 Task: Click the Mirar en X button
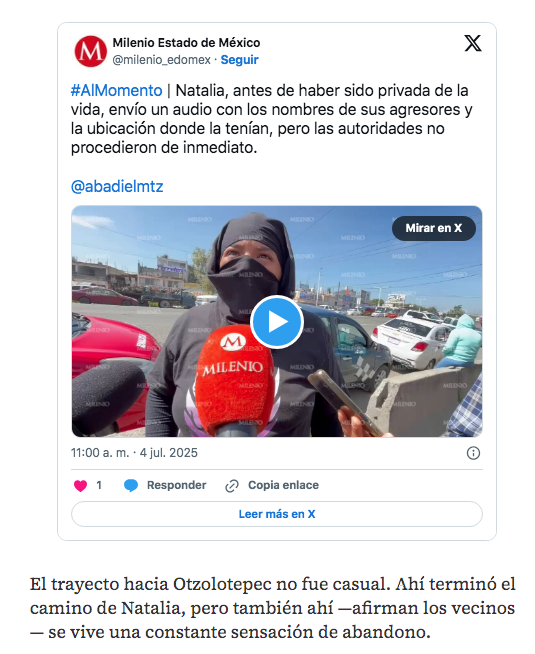pyautogui.click(x=434, y=228)
